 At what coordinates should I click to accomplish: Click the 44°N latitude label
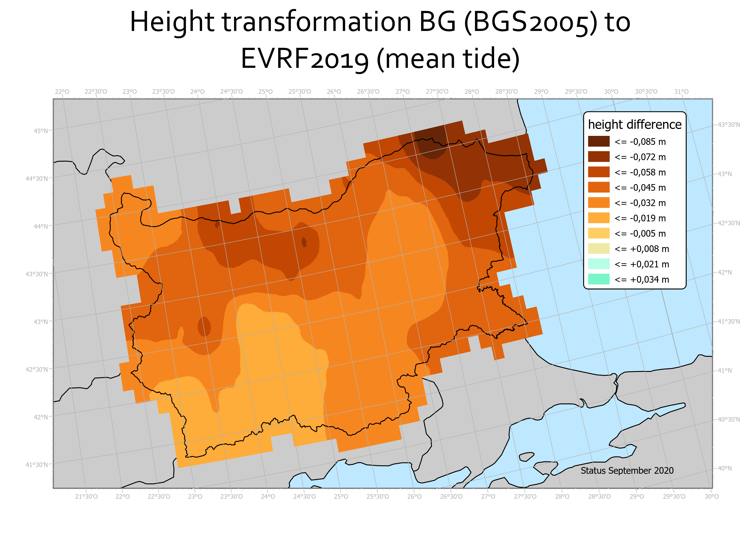41,226
